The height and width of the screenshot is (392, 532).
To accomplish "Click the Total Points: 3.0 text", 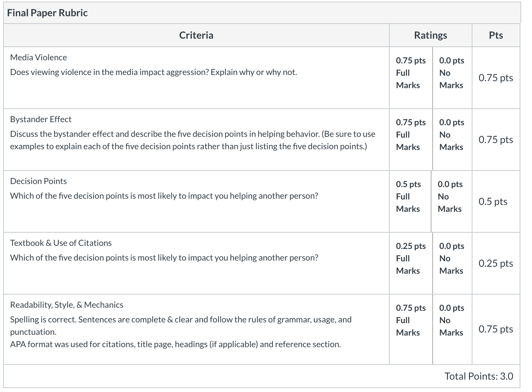I will click(479, 376).
